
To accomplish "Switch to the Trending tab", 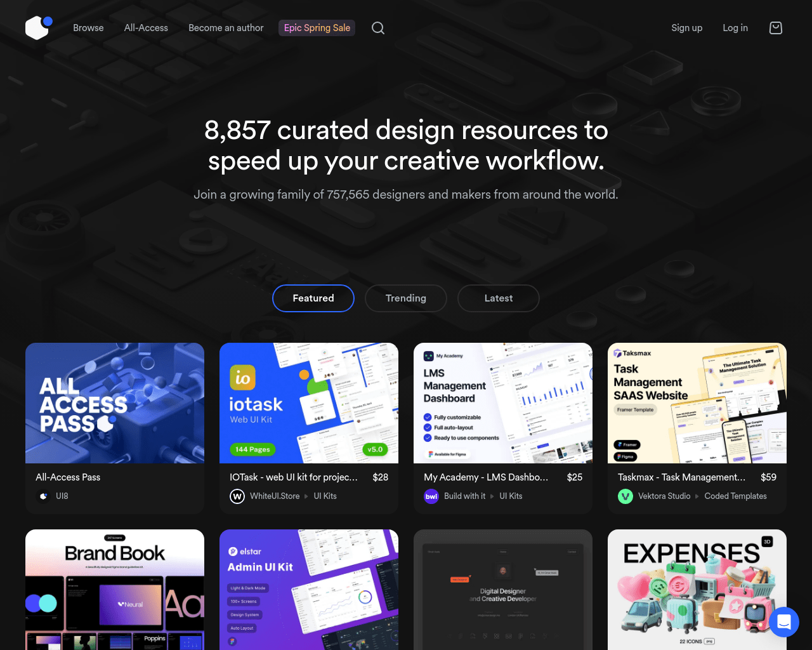I will (x=406, y=298).
